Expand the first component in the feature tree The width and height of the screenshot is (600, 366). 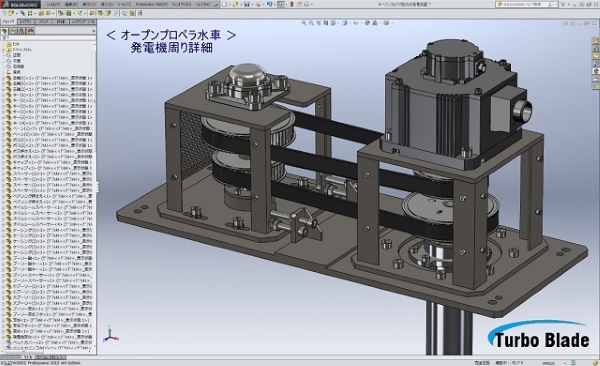(x=3, y=78)
